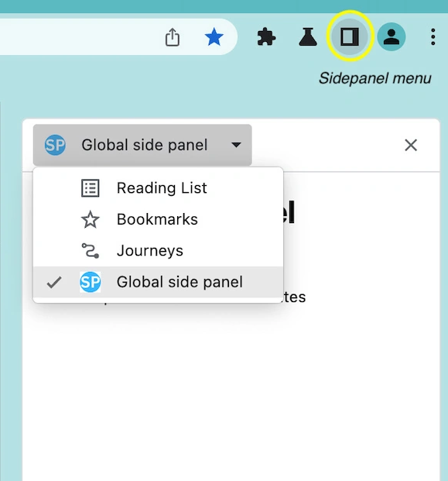The image size is (448, 481).
Task: Click the SP logo in the dropdown header
Action: coord(55,145)
